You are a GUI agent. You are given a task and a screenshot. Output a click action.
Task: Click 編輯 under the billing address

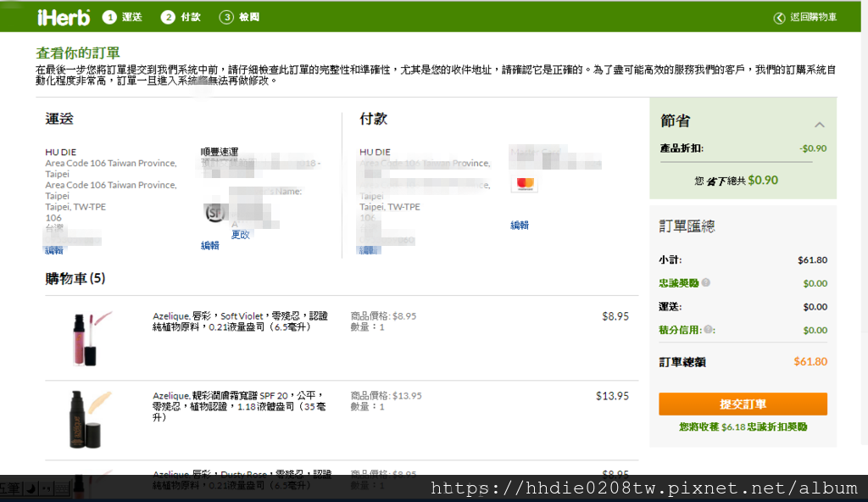coord(369,250)
